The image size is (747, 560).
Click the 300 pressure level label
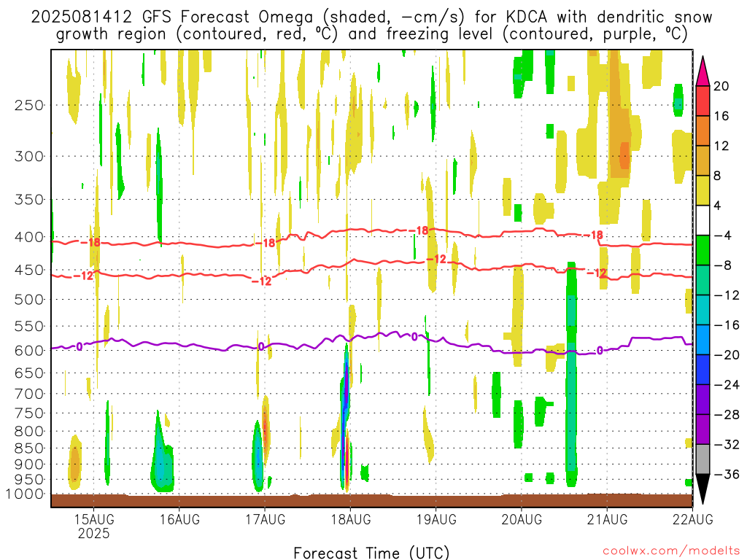[x=29, y=156]
